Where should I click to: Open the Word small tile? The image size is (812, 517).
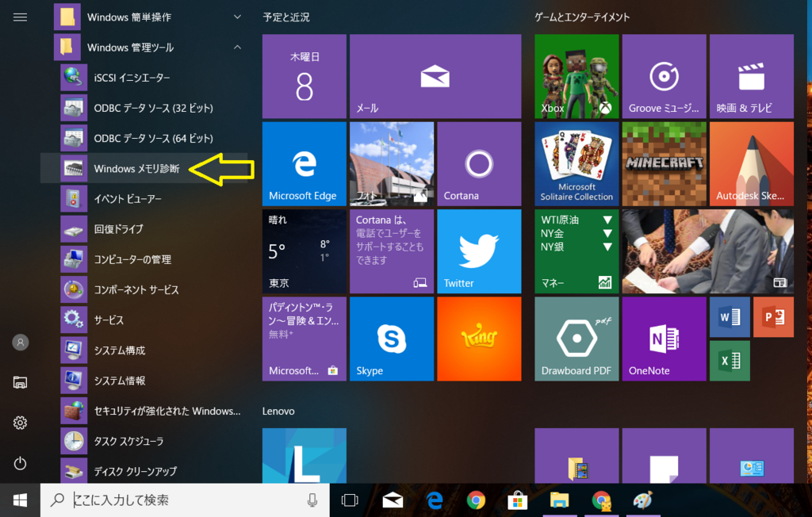pos(730,317)
